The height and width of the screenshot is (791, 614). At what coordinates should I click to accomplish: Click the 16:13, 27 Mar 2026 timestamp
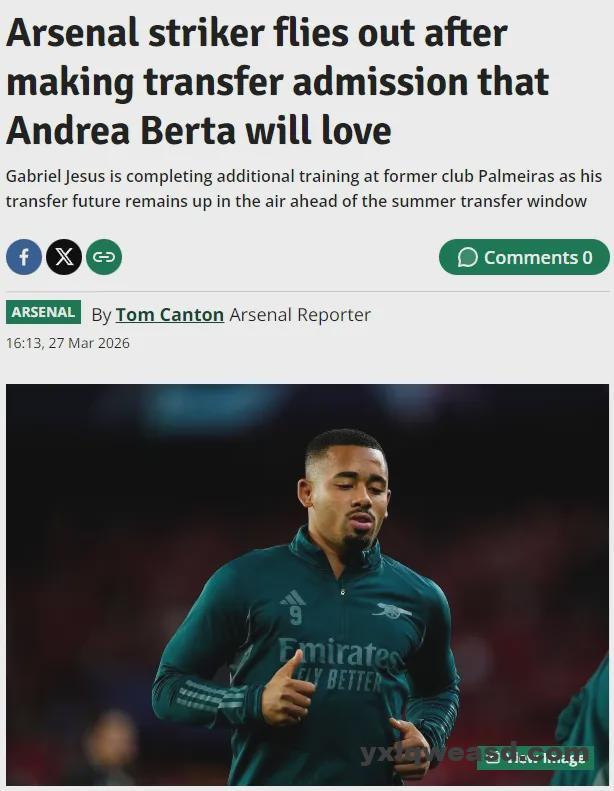[x=68, y=343]
